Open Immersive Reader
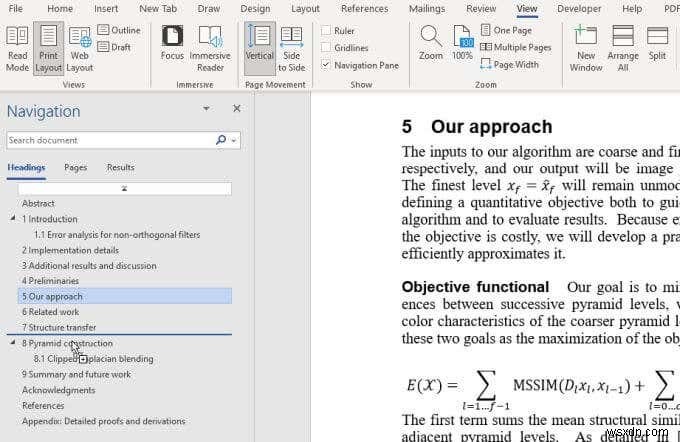 (210, 48)
